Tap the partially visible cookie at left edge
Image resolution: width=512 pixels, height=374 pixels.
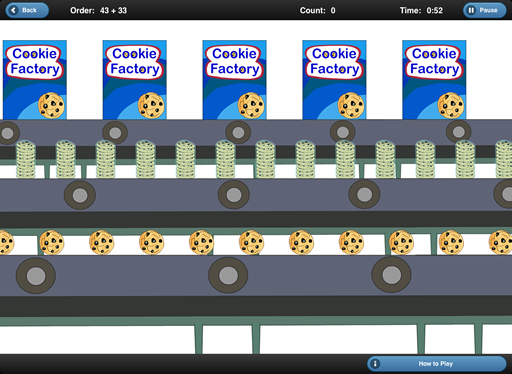pyautogui.click(x=7, y=242)
